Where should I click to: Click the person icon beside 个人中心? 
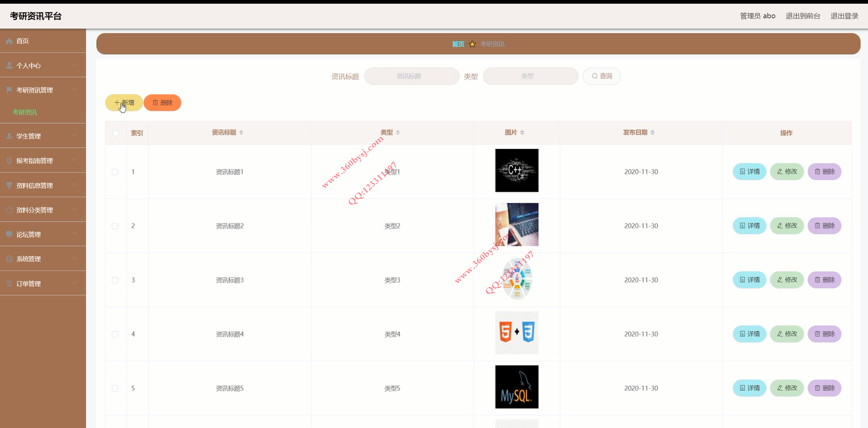tap(9, 66)
